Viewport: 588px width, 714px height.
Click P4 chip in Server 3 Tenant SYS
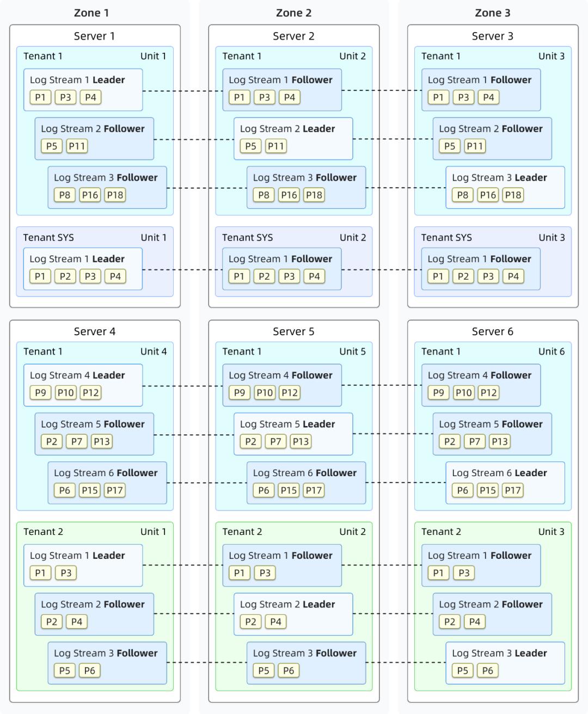(x=513, y=276)
